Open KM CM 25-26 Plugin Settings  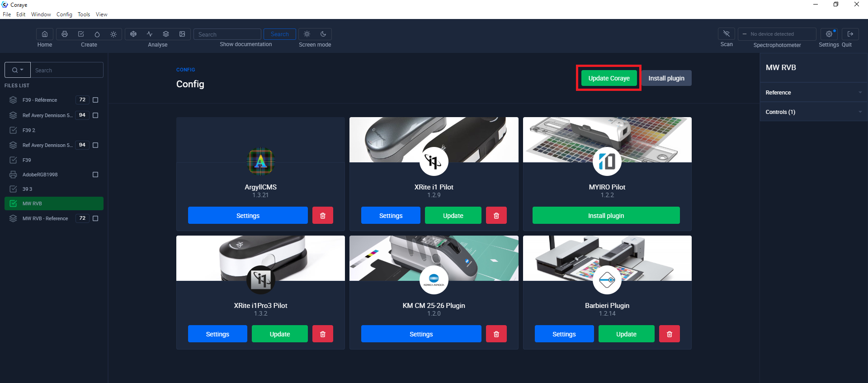point(421,334)
